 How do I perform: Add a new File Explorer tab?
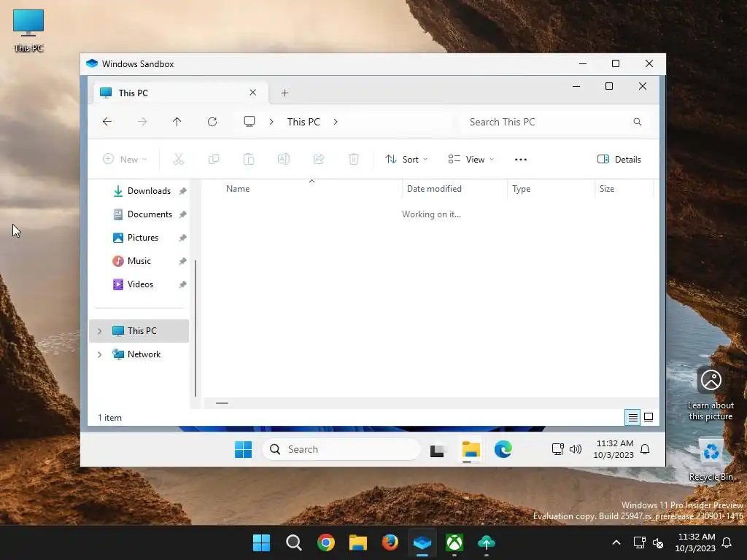[x=285, y=93]
